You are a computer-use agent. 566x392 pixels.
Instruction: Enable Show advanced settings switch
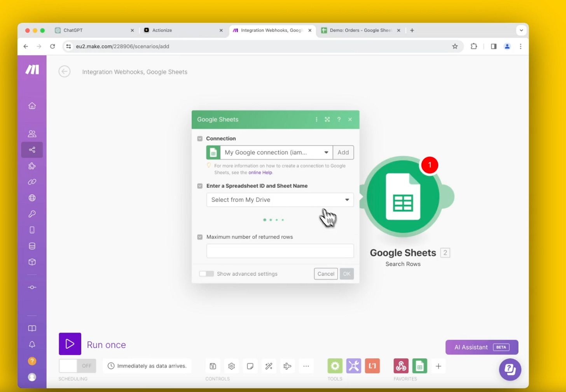pyautogui.click(x=206, y=274)
